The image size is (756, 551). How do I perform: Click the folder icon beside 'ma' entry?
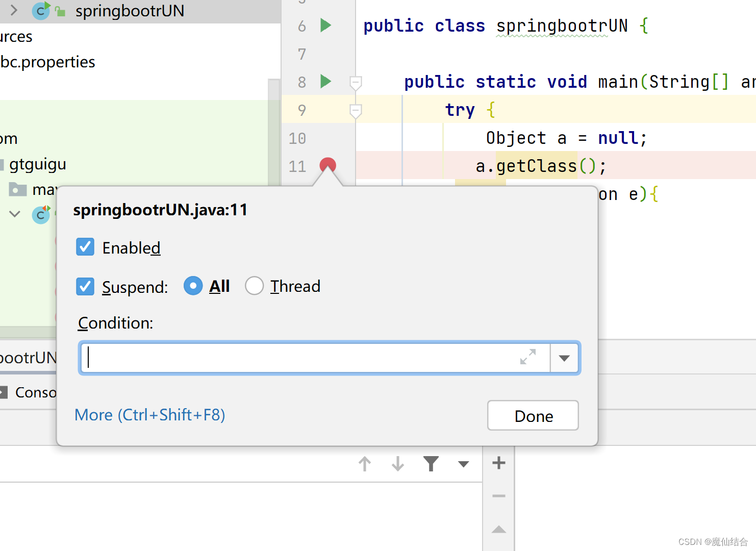pyautogui.click(x=18, y=190)
